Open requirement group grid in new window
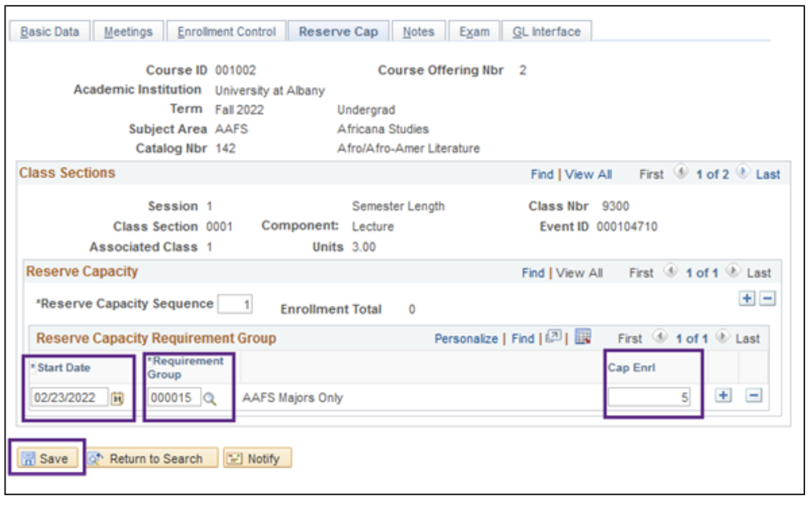 [x=554, y=337]
